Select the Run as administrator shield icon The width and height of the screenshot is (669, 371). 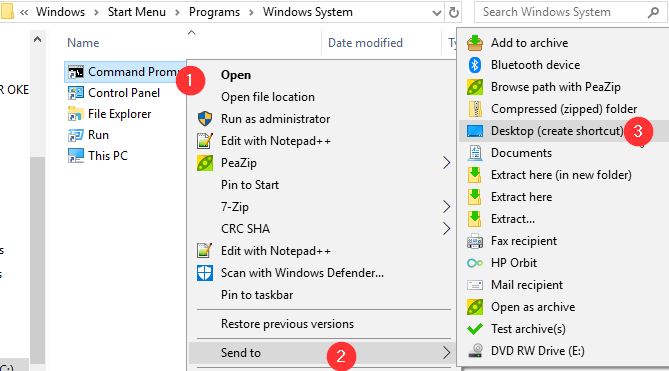[x=205, y=119]
